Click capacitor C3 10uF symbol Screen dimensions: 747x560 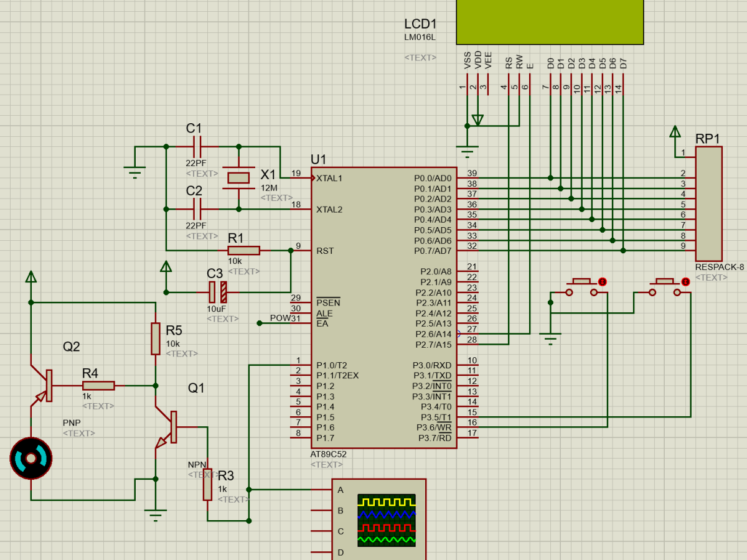(218, 292)
